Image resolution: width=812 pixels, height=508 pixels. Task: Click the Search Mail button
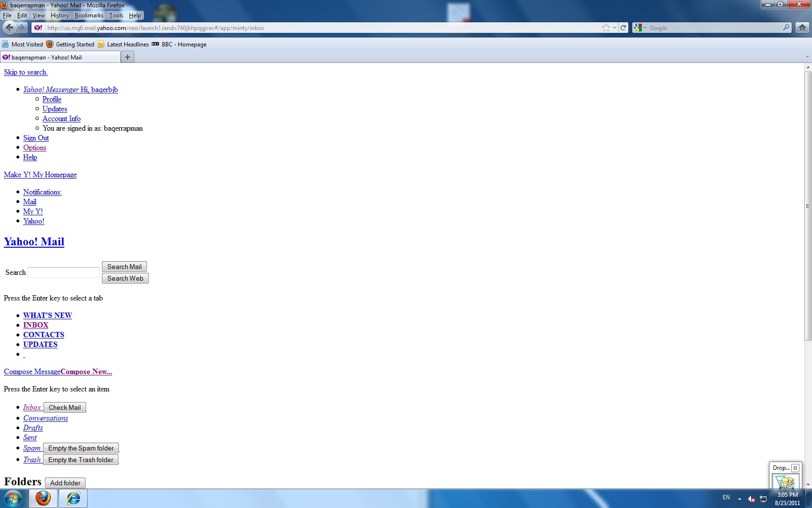[x=124, y=267]
